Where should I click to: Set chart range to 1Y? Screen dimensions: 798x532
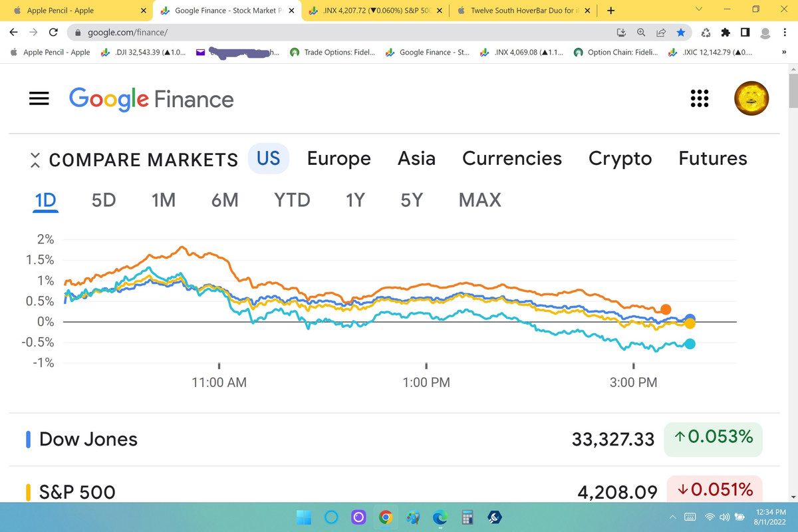click(355, 200)
